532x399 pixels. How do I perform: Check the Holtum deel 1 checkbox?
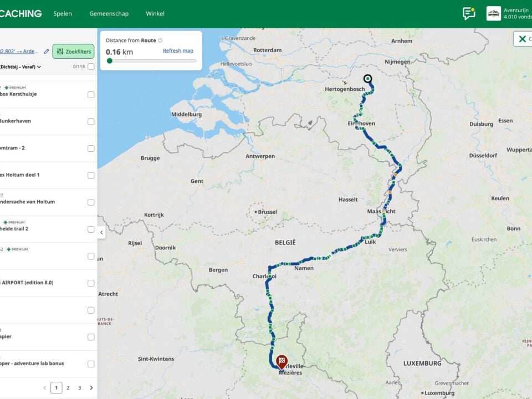(x=91, y=175)
